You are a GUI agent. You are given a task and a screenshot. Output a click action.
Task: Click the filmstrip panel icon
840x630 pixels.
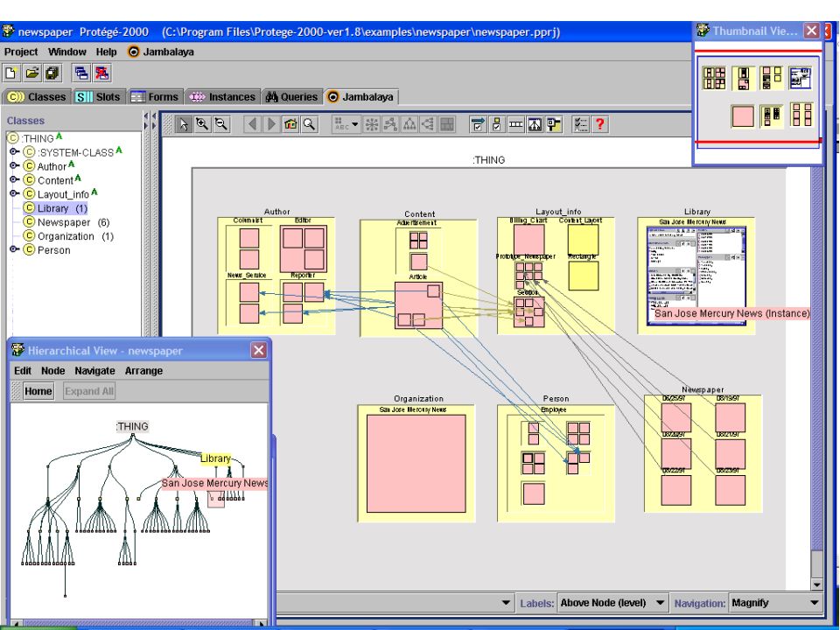click(516, 125)
